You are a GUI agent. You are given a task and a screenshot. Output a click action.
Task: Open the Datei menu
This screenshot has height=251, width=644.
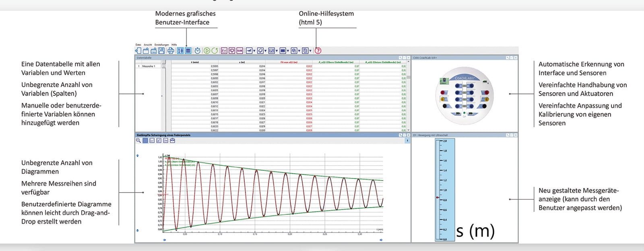[x=138, y=45]
